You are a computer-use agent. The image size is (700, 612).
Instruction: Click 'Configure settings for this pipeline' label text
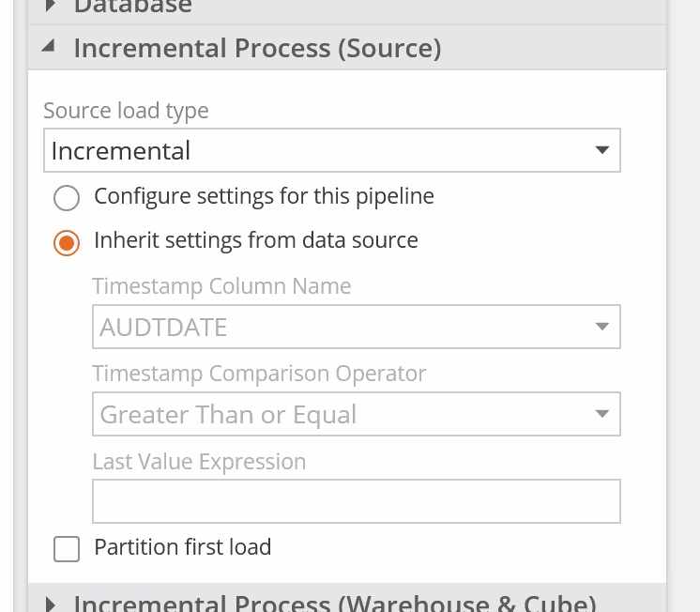264,196
